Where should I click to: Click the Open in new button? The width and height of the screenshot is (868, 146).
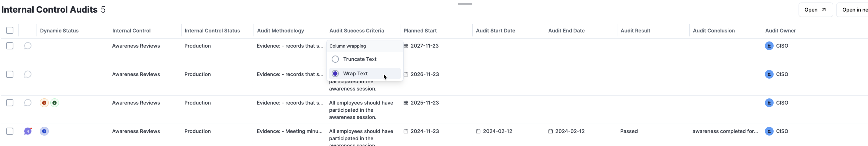854,10
